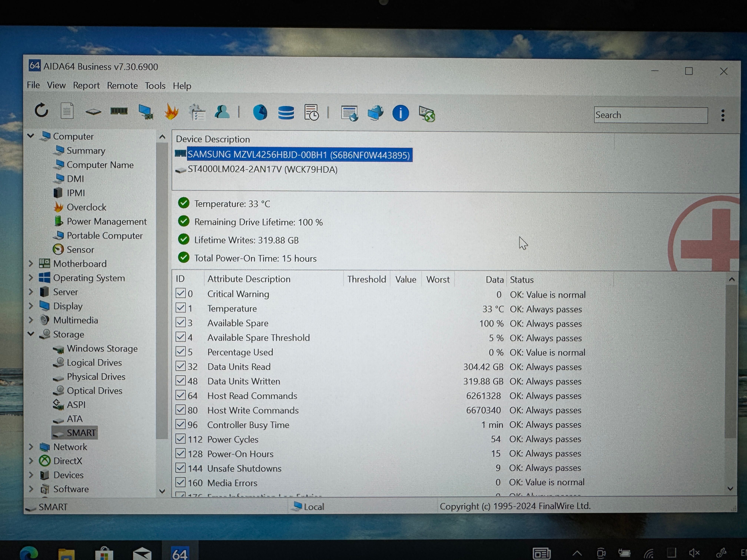Click the SMART attribute list scrollbar thumb
Image resolution: width=747 pixels, height=560 pixels.
click(731, 361)
